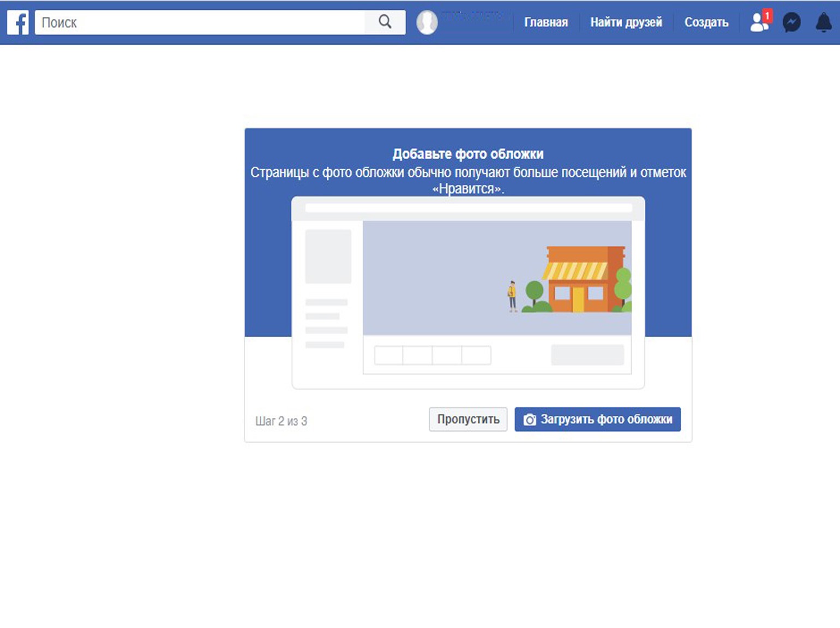
Task: Go to the Главная tab
Action: coord(545,22)
